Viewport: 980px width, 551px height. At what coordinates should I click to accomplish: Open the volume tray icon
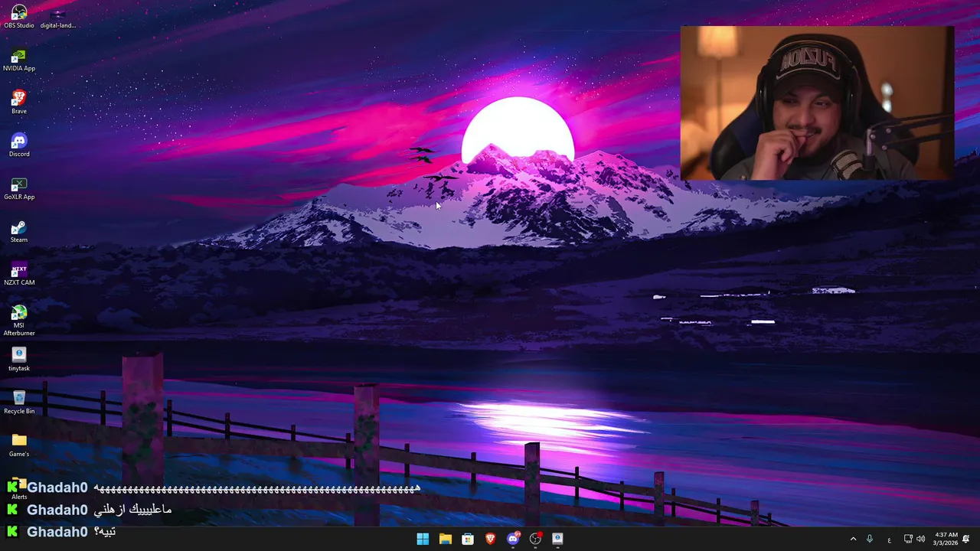pos(920,539)
